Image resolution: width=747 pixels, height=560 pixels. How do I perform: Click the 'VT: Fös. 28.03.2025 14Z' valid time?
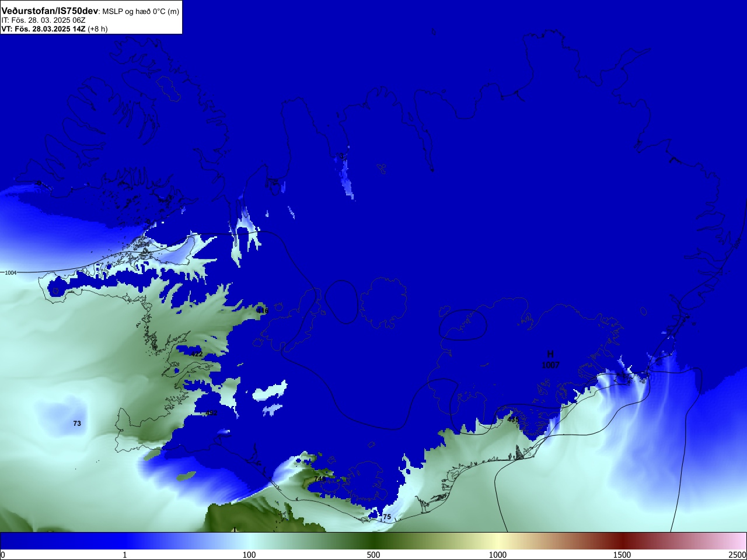click(43, 29)
